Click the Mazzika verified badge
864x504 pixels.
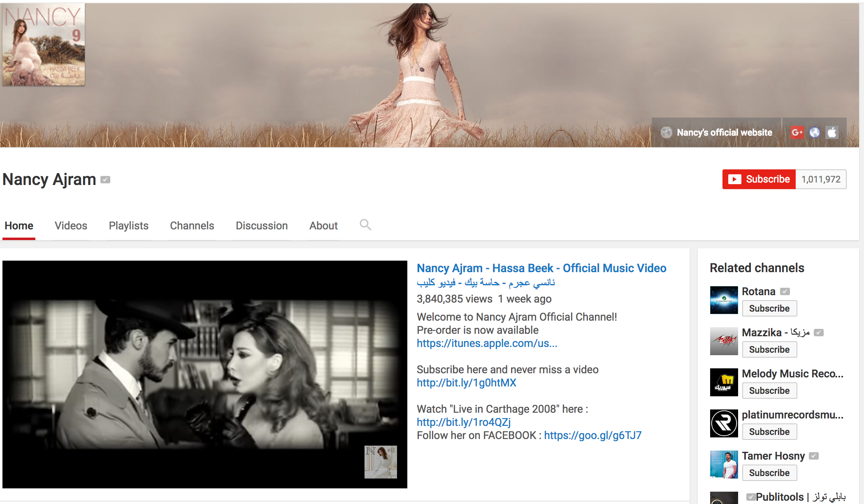(819, 333)
